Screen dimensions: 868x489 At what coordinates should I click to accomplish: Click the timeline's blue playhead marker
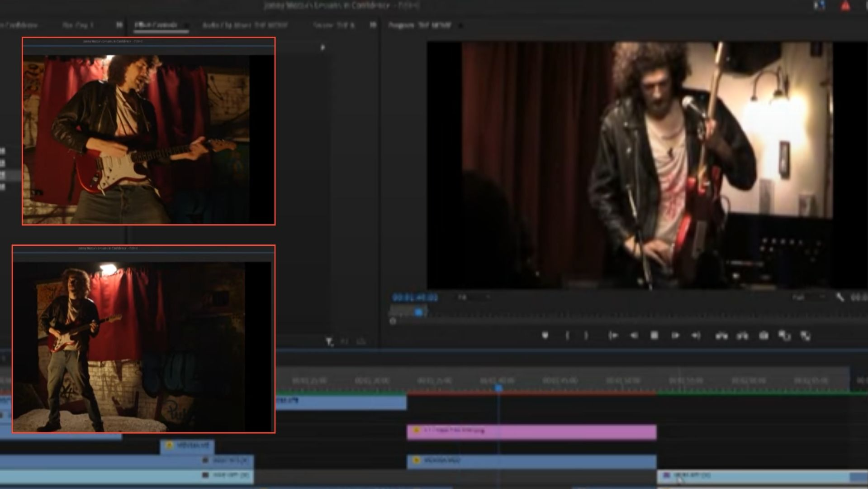tap(498, 388)
